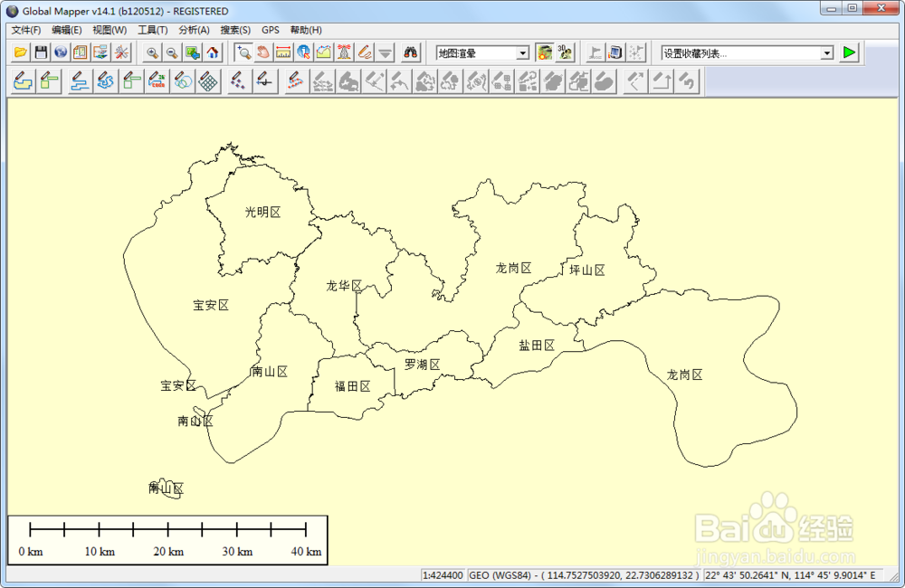Image resolution: width=905 pixels, height=588 pixels.
Task: Click the 盐田区 map label
Action: pos(537,346)
